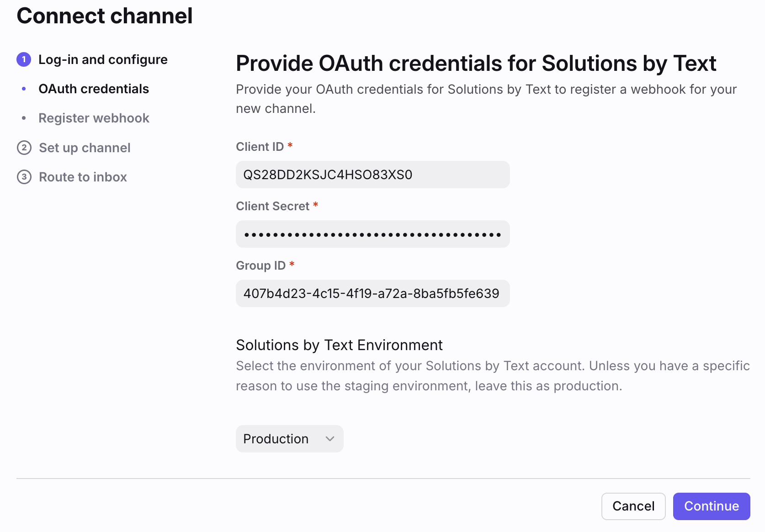Expand the environment list via chevron arrow
765x532 pixels.
pyautogui.click(x=330, y=439)
